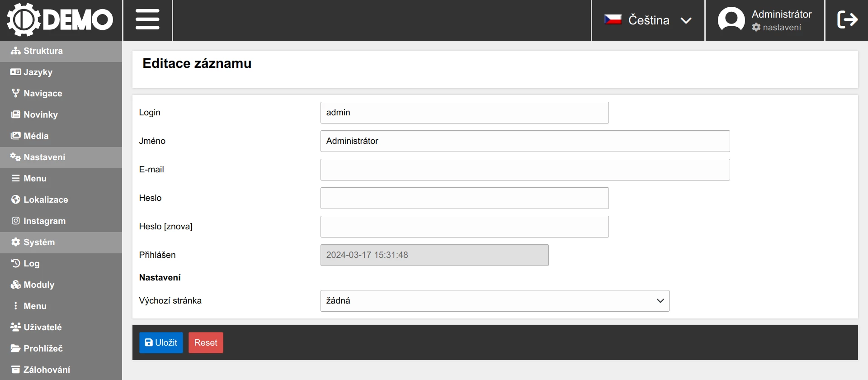This screenshot has width=868, height=380.
Task: Click the logout icon
Action: 847,19
